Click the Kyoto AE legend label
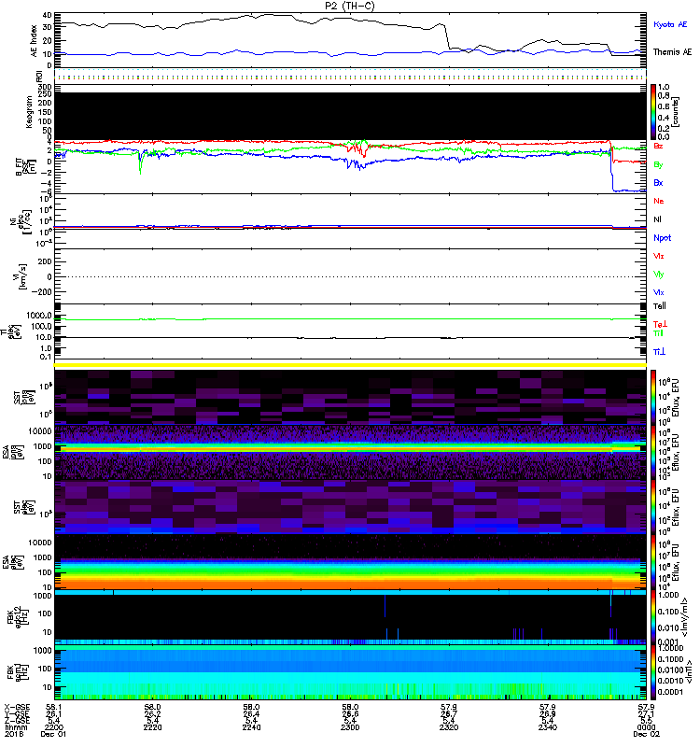 [671, 21]
